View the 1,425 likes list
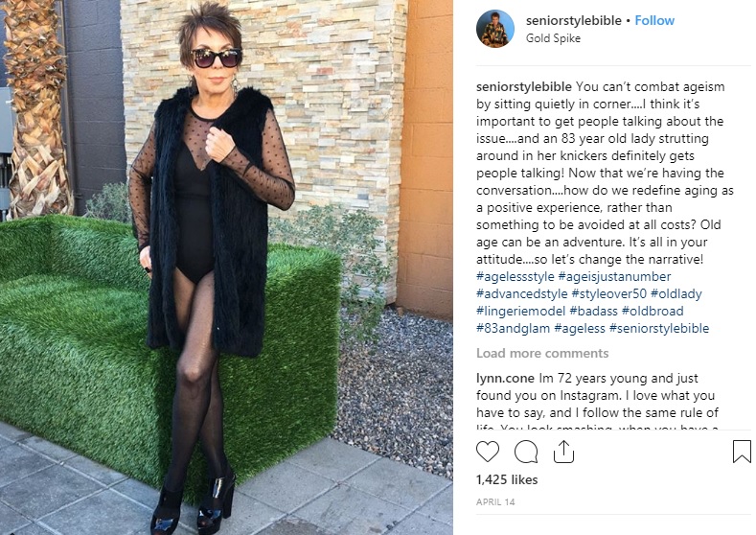Image resolution: width=756 pixels, height=535 pixels. click(x=507, y=479)
